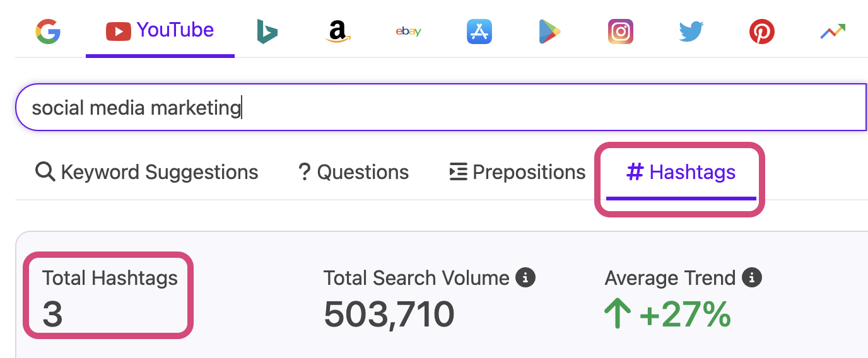This screenshot has height=358, width=868.
Task: Click the keyword search input field
Action: [442, 108]
